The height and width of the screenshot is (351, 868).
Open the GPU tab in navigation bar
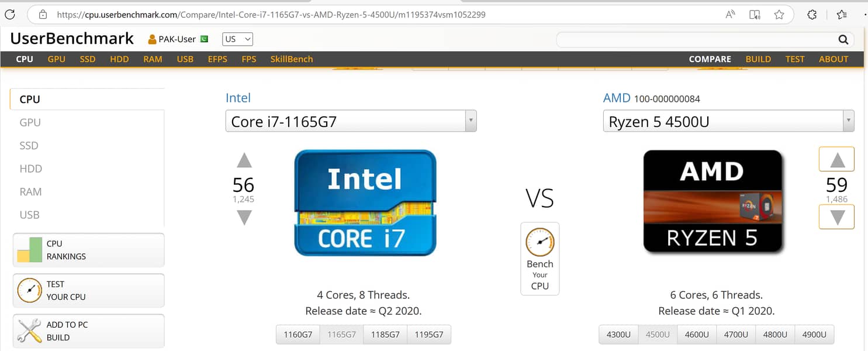tap(57, 59)
